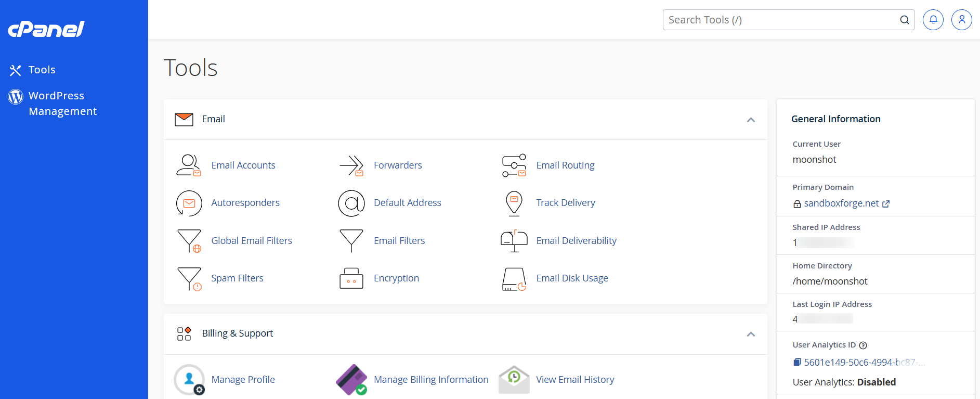Open the Global Email Filters funnel icon
Viewport: 980px width, 399px height.
pos(189,241)
